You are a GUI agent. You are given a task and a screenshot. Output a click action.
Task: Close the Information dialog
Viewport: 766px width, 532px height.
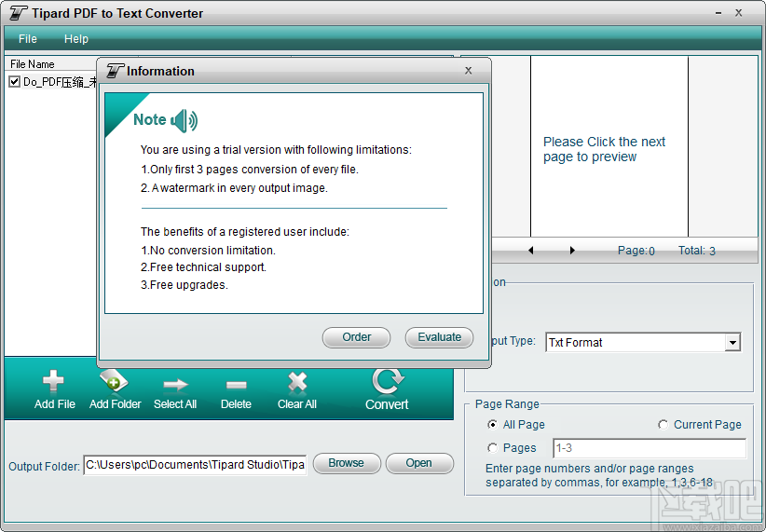[468, 71]
